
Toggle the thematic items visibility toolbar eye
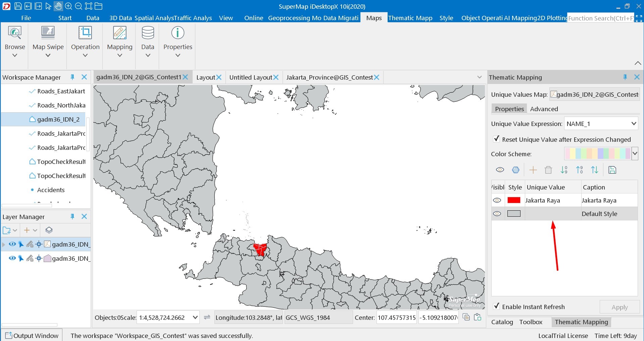point(500,170)
